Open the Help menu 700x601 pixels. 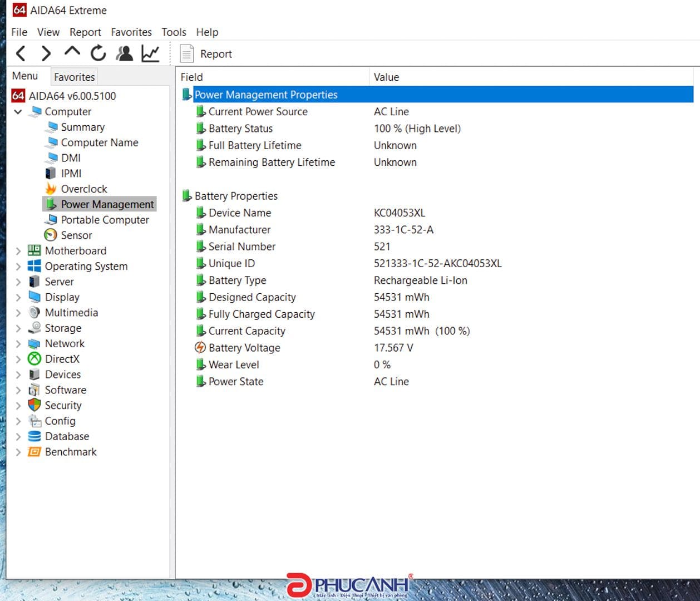click(x=207, y=32)
